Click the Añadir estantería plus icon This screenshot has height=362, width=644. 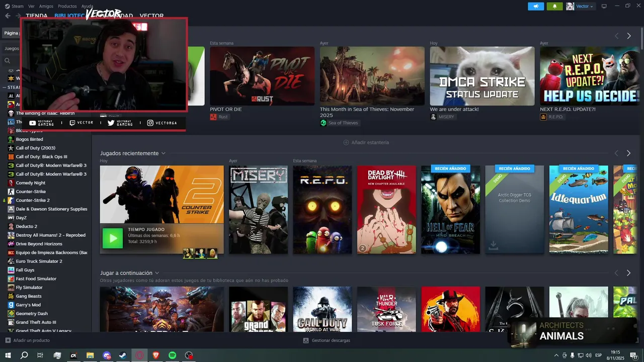[346, 142]
